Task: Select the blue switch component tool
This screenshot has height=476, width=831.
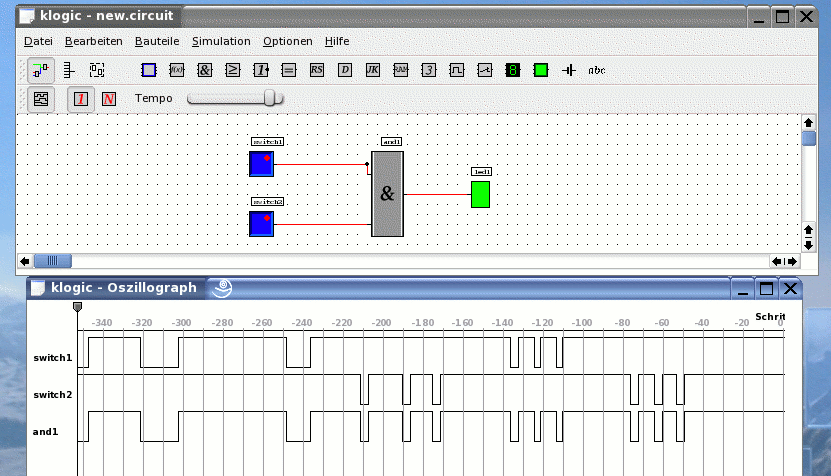Action: click(x=149, y=70)
